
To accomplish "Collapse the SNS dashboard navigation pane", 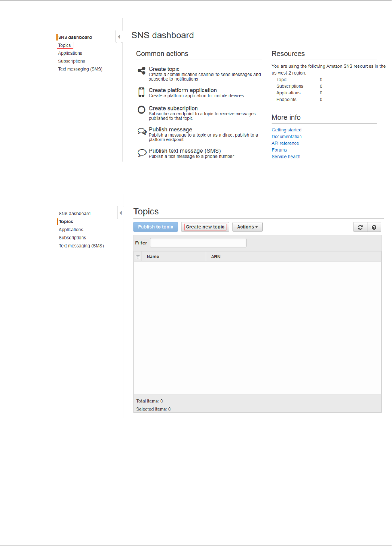I will [x=119, y=37].
